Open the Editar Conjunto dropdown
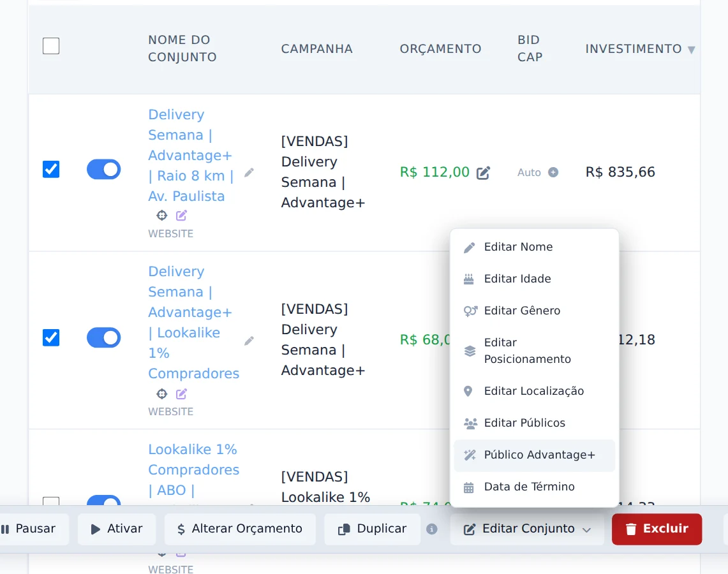Viewport: 728px width, 574px height. point(527,529)
